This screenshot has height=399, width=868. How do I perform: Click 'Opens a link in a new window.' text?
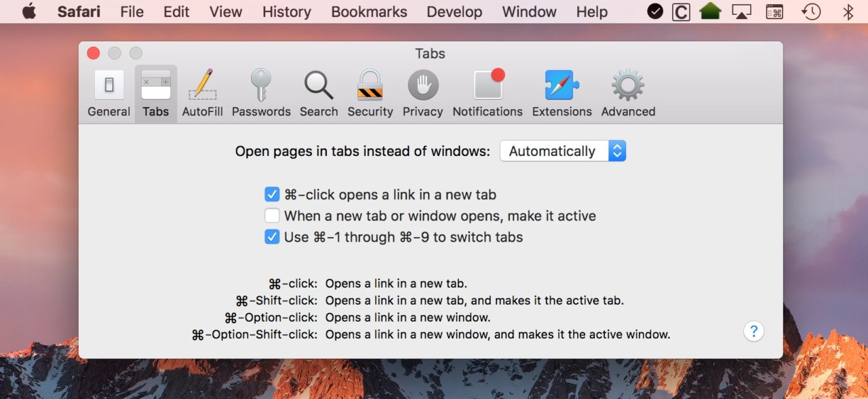[x=408, y=318]
